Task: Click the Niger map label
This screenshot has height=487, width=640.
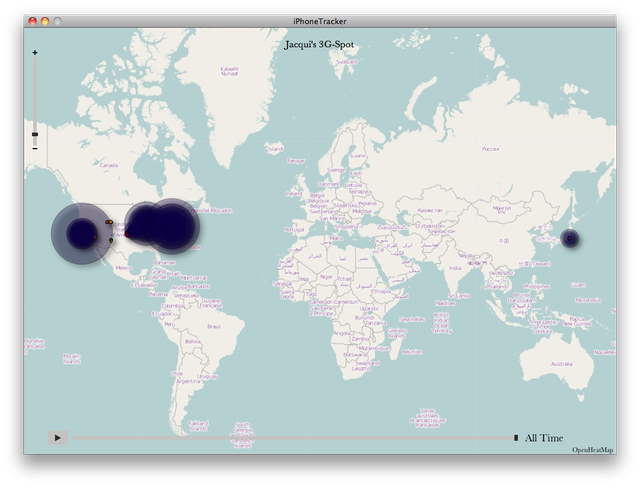Action: click(326, 277)
